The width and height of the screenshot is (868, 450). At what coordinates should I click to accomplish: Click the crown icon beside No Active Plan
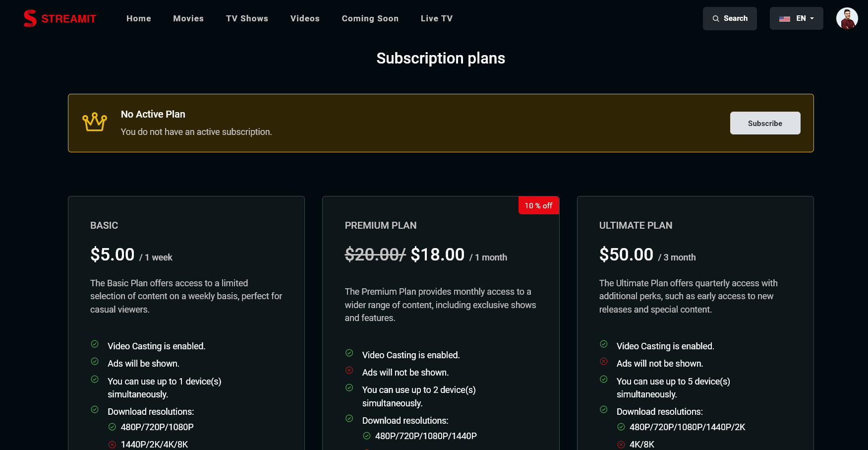point(94,121)
